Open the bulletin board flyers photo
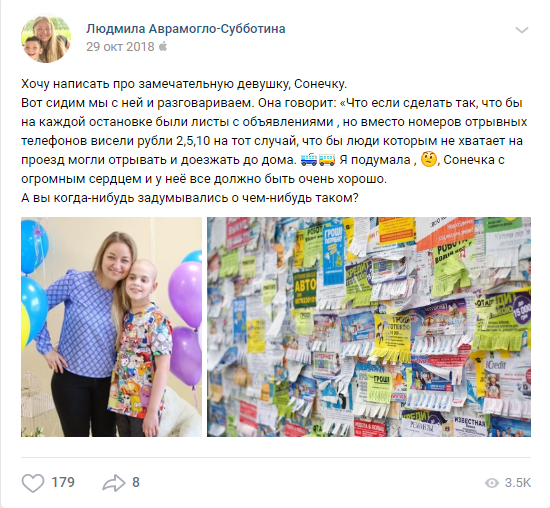This screenshot has width=550, height=508. (x=369, y=327)
